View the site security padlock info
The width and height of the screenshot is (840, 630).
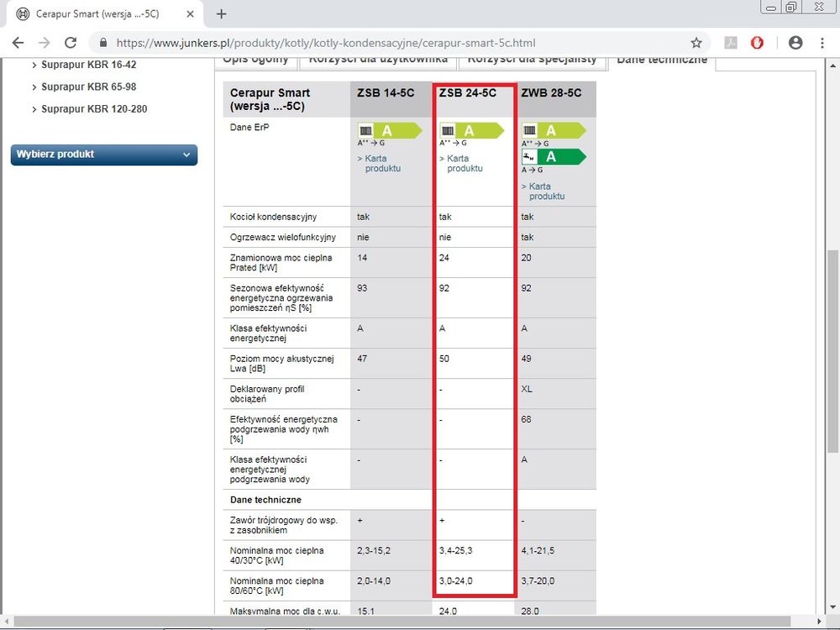click(x=103, y=43)
